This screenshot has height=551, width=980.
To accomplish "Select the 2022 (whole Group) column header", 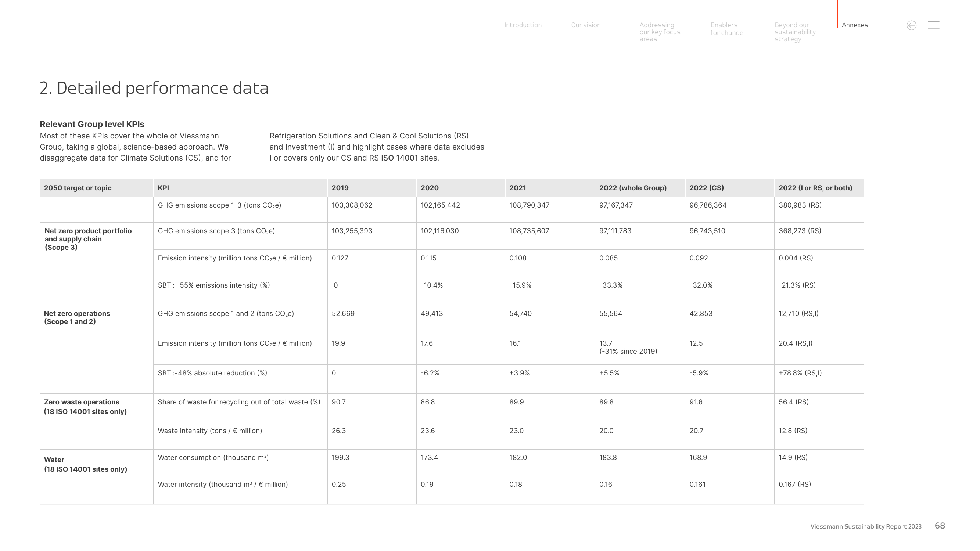I will (633, 188).
